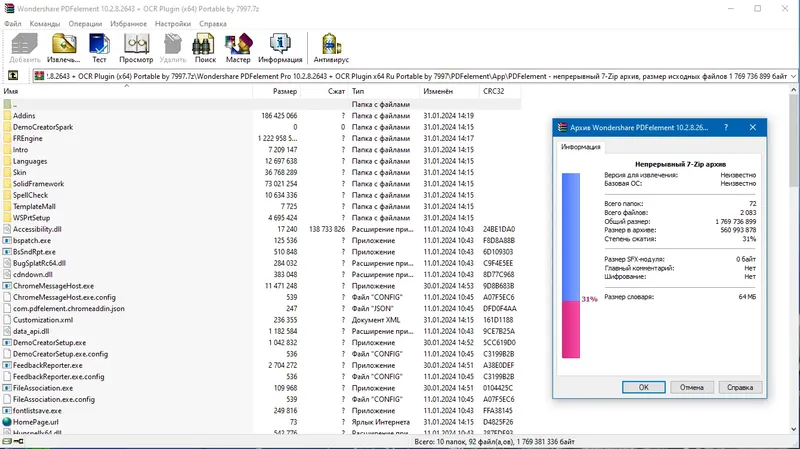Sort file list by Размер column
The width and height of the screenshot is (800, 449).
pyautogui.click(x=276, y=91)
